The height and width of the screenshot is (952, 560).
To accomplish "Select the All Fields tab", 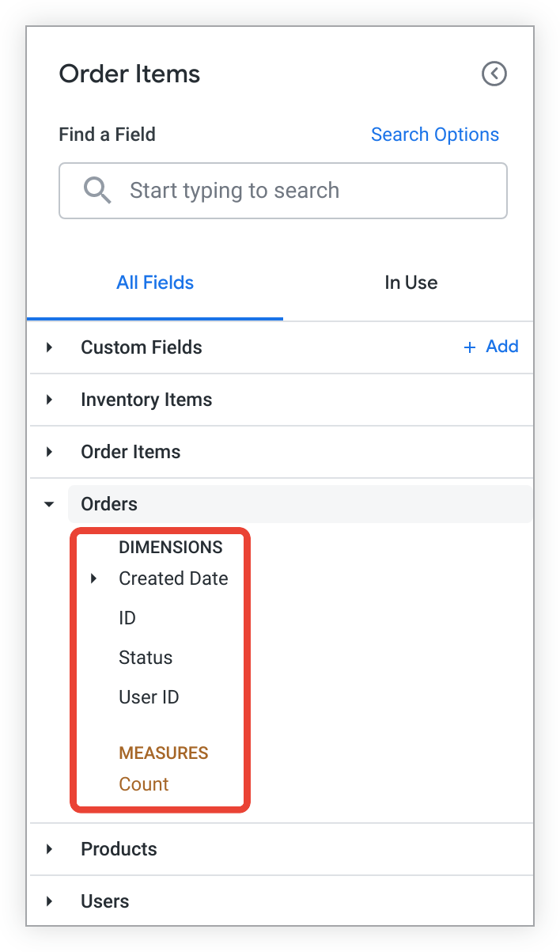I will [x=155, y=283].
